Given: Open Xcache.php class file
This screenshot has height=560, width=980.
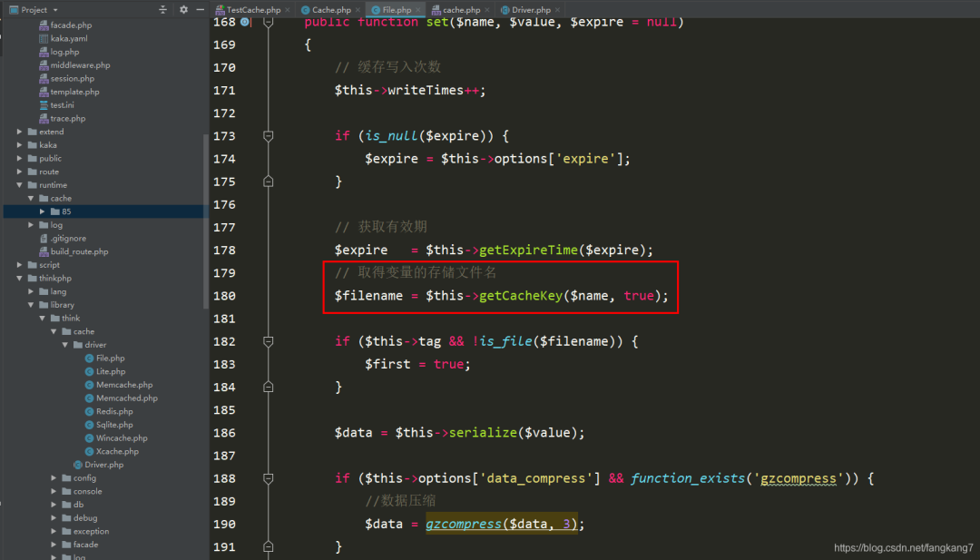Looking at the screenshot, I should coord(112,451).
